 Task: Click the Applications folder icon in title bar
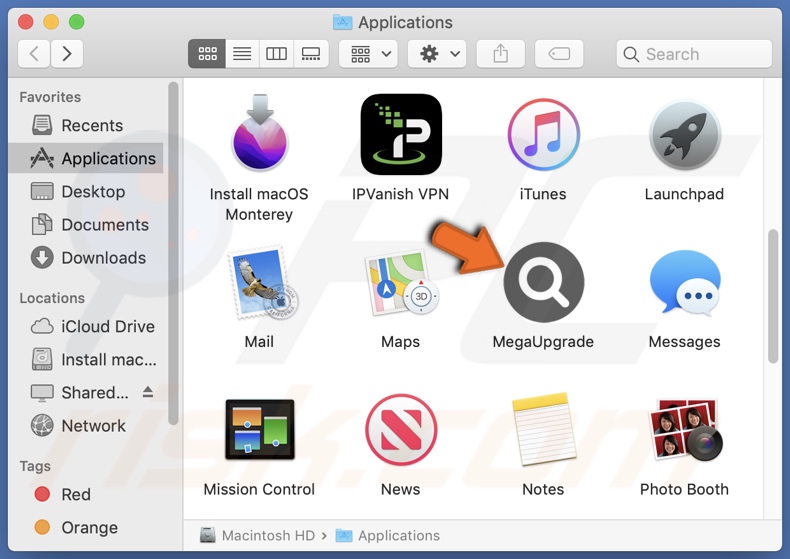pyautogui.click(x=343, y=22)
